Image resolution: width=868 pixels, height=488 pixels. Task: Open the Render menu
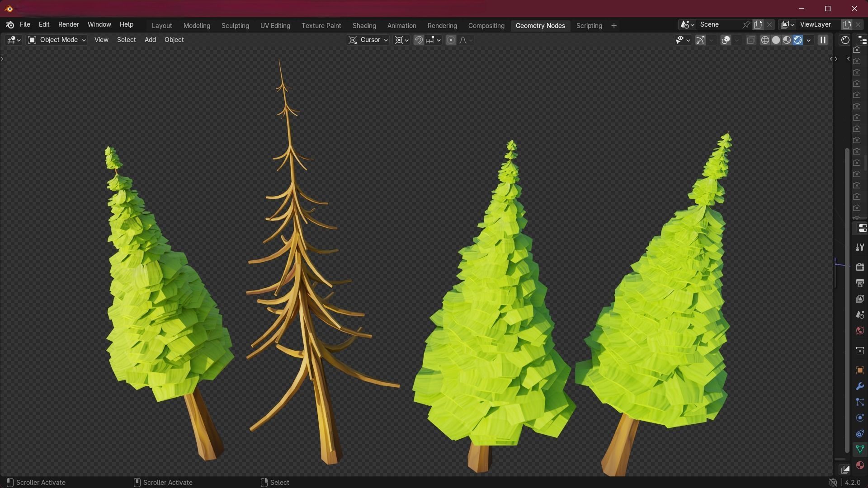tap(68, 24)
